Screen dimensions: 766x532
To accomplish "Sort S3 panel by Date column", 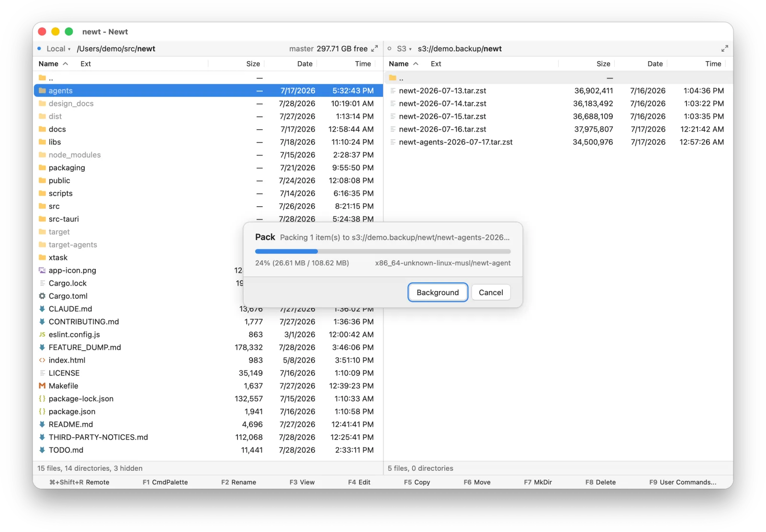I will tap(655, 64).
